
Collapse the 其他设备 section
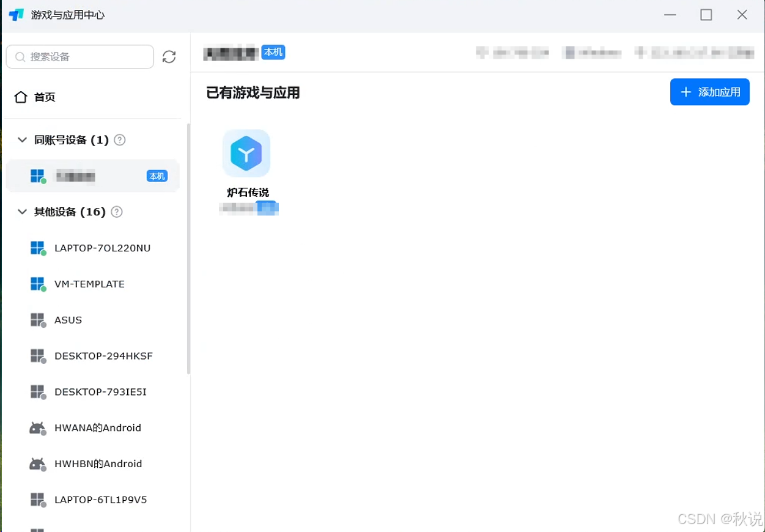click(x=22, y=212)
